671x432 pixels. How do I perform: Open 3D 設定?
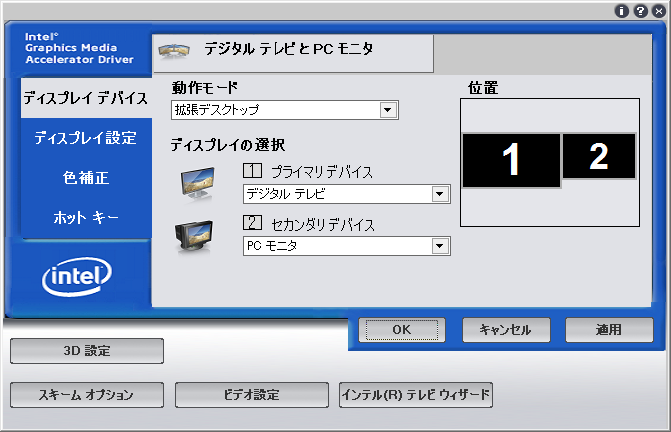pyautogui.click(x=87, y=351)
